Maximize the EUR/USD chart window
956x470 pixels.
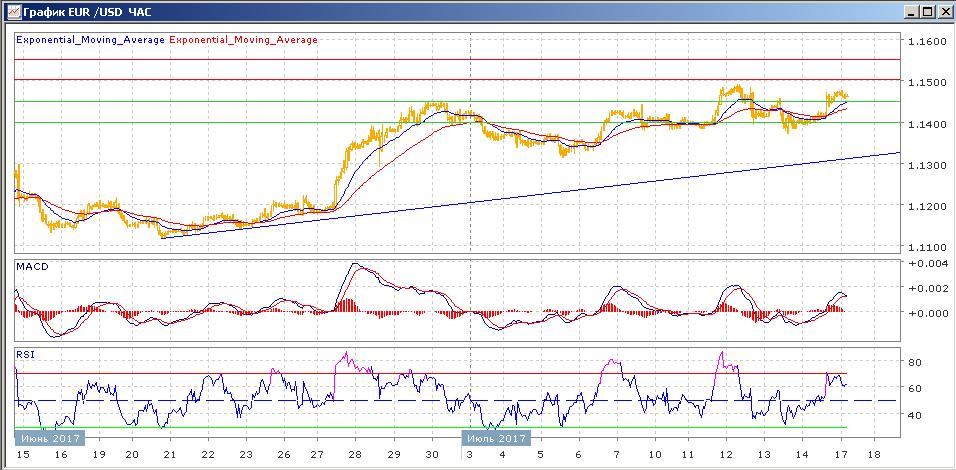(927, 11)
